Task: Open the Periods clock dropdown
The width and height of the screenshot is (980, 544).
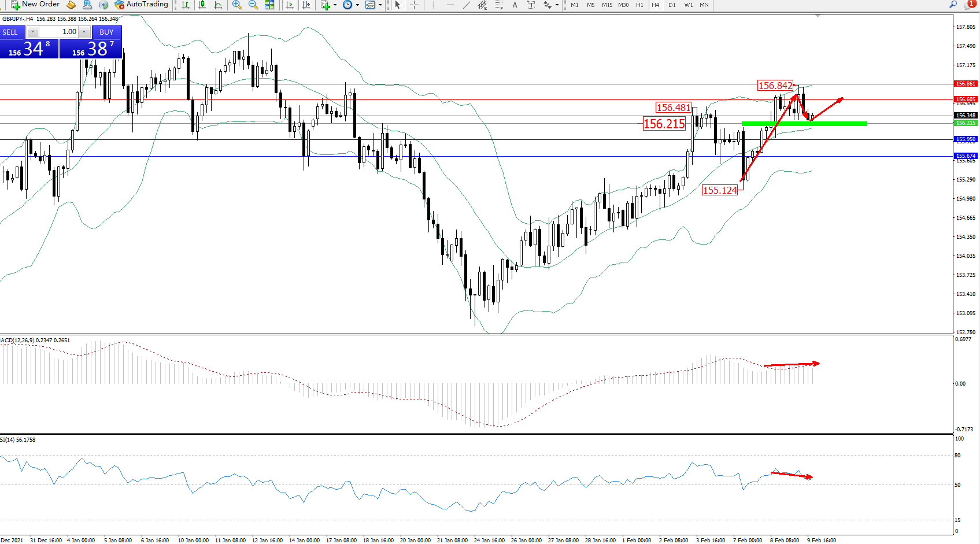Action: coord(347,5)
